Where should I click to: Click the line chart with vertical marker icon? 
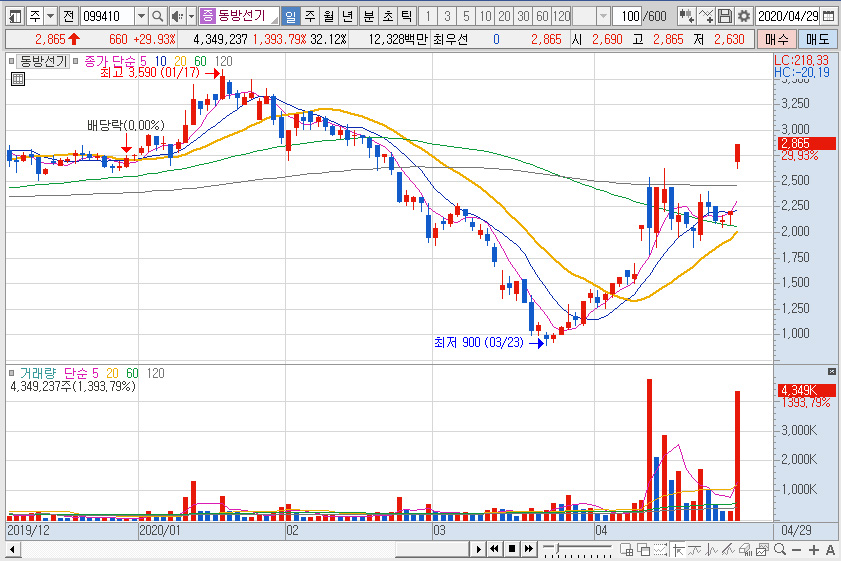712,549
